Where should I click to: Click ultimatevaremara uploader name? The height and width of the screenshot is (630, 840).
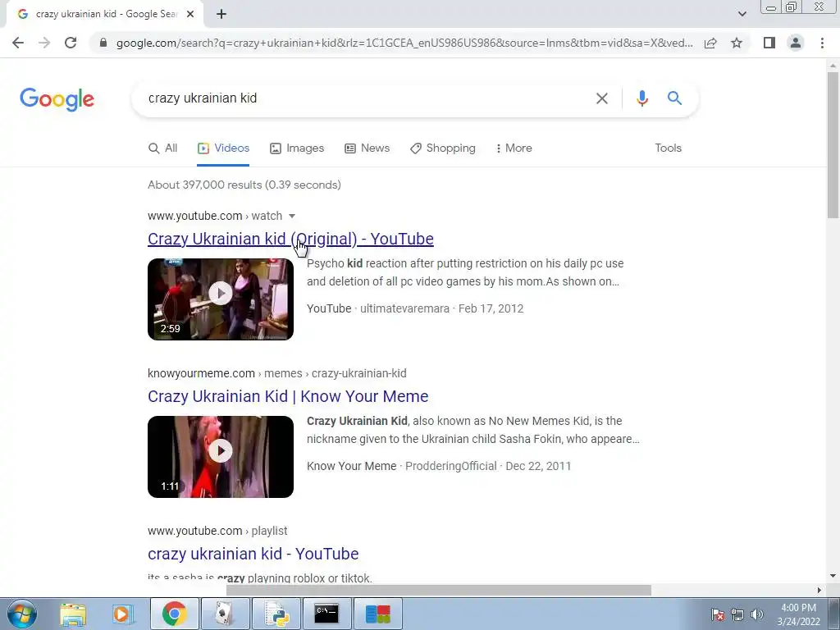(x=404, y=309)
